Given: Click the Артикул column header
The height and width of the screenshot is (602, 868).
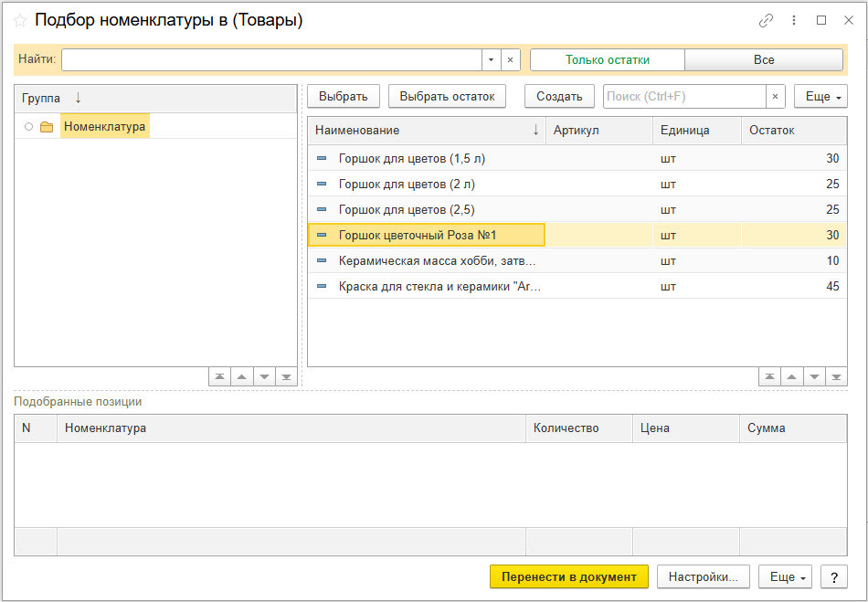Looking at the screenshot, I should click(599, 131).
